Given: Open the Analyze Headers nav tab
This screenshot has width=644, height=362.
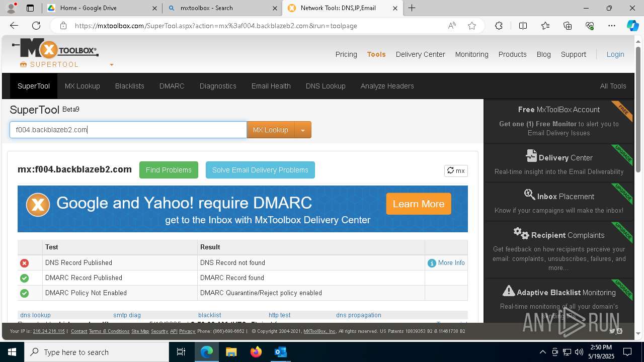Looking at the screenshot, I should tap(387, 86).
